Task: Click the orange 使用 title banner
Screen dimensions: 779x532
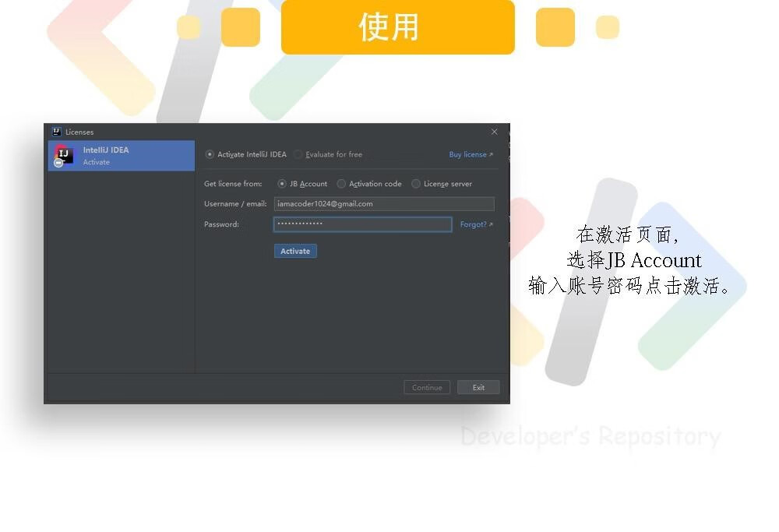Action: pos(397,27)
